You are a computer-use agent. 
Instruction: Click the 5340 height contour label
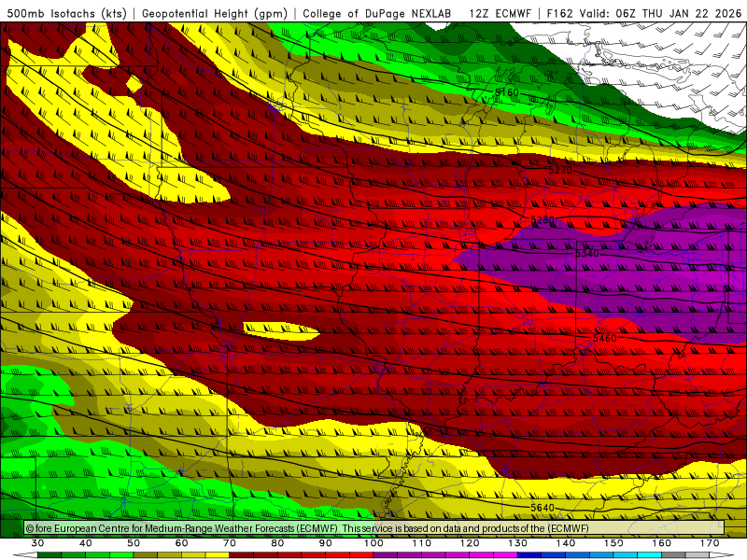(587, 253)
